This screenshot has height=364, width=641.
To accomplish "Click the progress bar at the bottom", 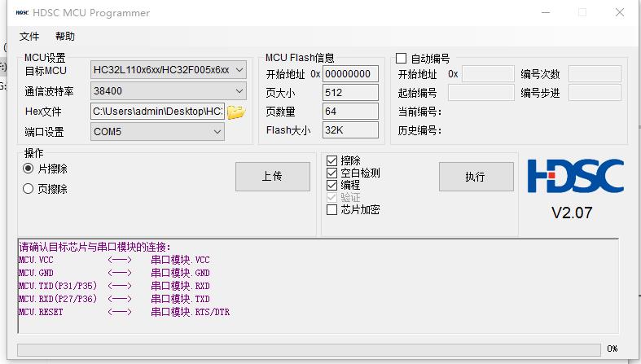I will pyautogui.click(x=309, y=349).
